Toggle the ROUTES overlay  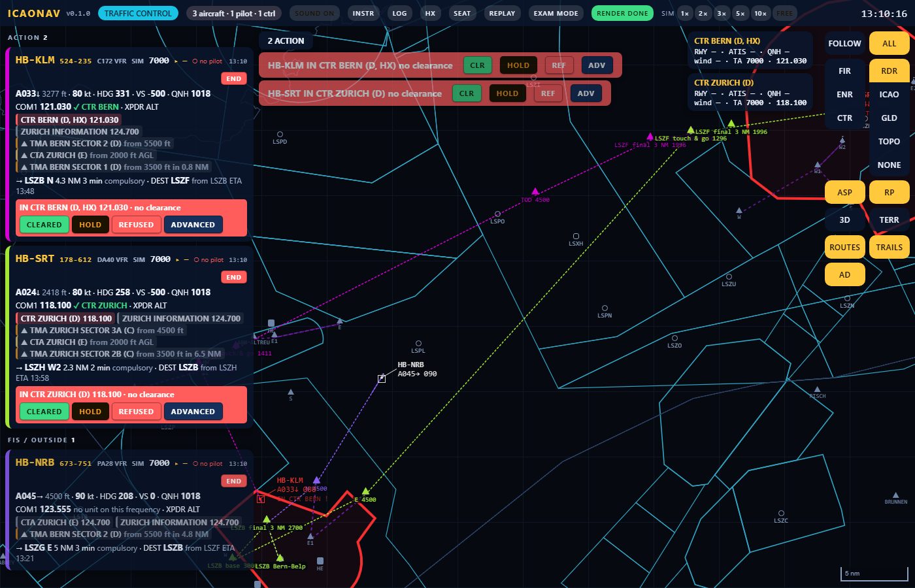[844, 248]
